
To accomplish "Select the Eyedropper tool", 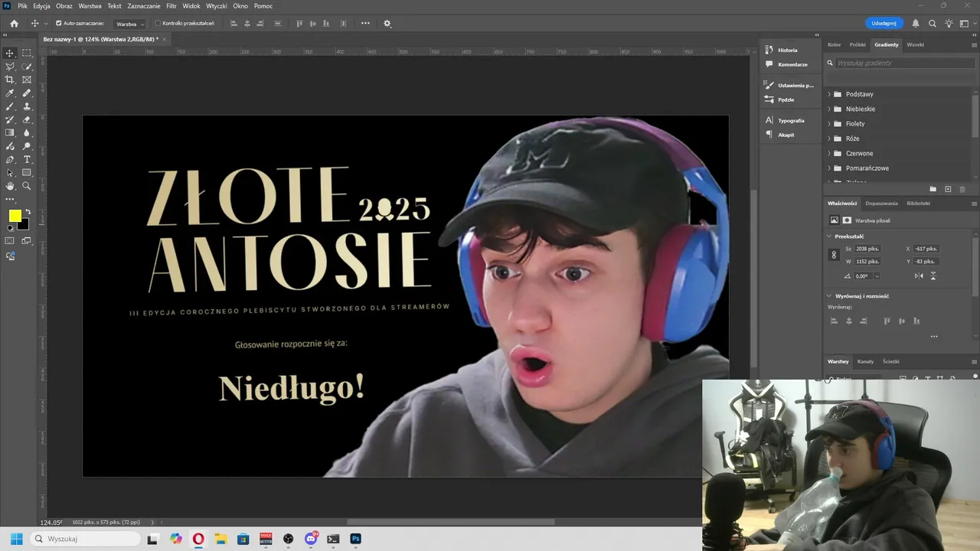I will click(10, 93).
